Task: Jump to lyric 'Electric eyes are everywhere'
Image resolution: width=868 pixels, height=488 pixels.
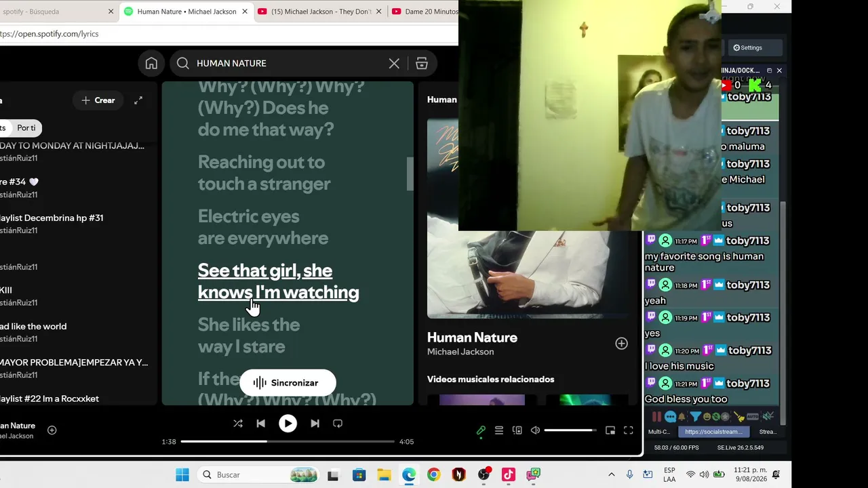Action: point(263,227)
